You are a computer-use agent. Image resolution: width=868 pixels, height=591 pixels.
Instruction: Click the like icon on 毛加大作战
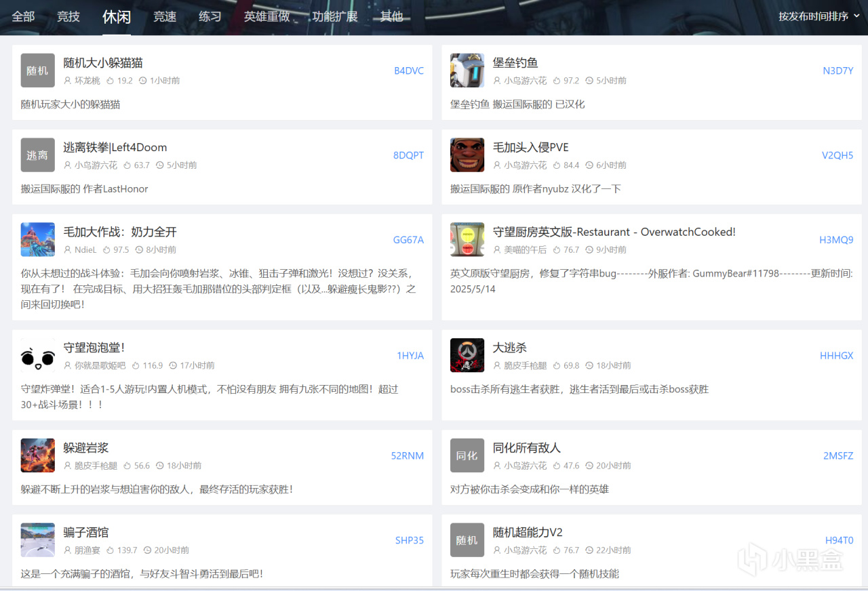pos(107,250)
